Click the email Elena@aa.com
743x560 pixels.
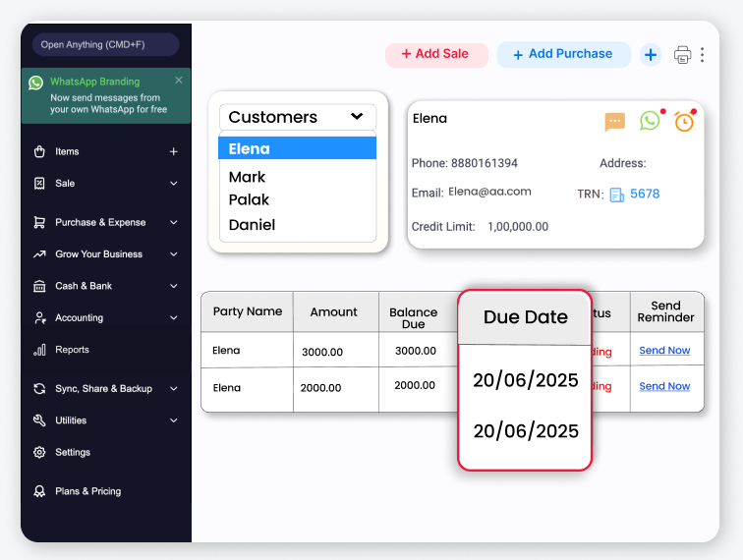489,192
